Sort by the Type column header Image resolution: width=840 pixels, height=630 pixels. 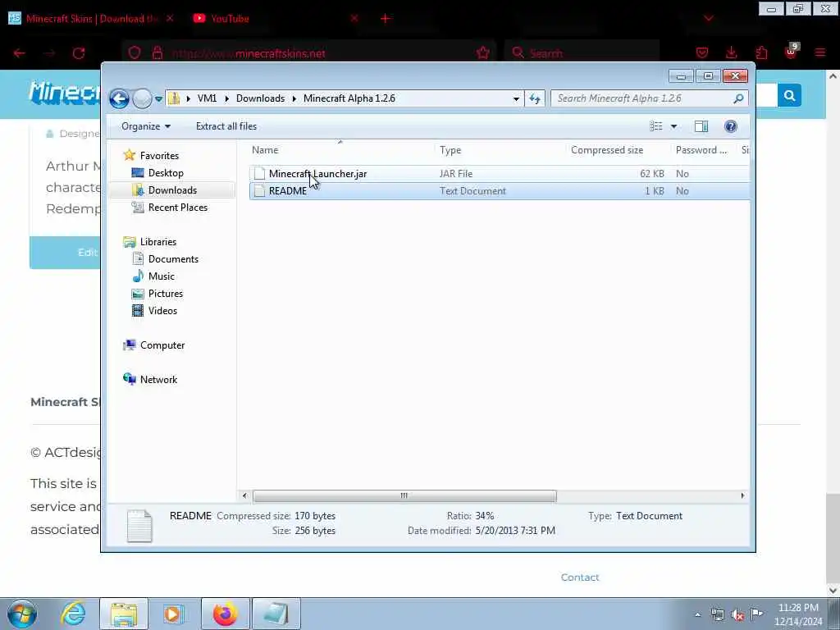pos(502,151)
